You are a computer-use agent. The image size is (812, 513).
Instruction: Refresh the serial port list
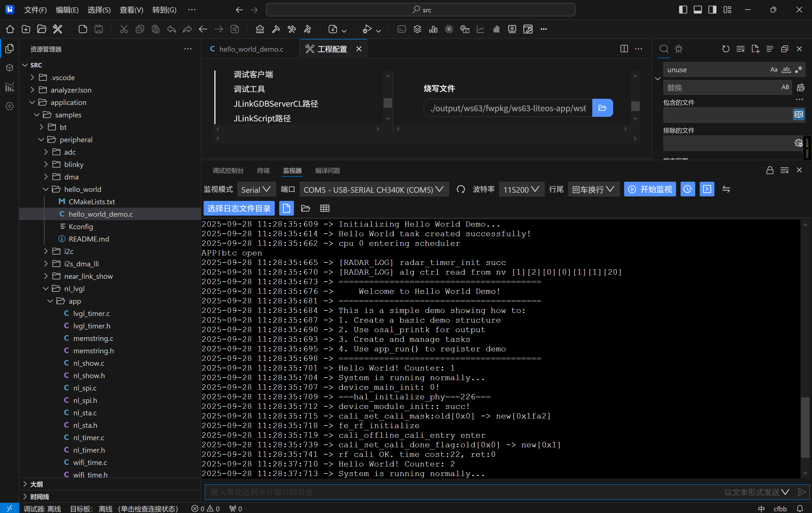461,190
